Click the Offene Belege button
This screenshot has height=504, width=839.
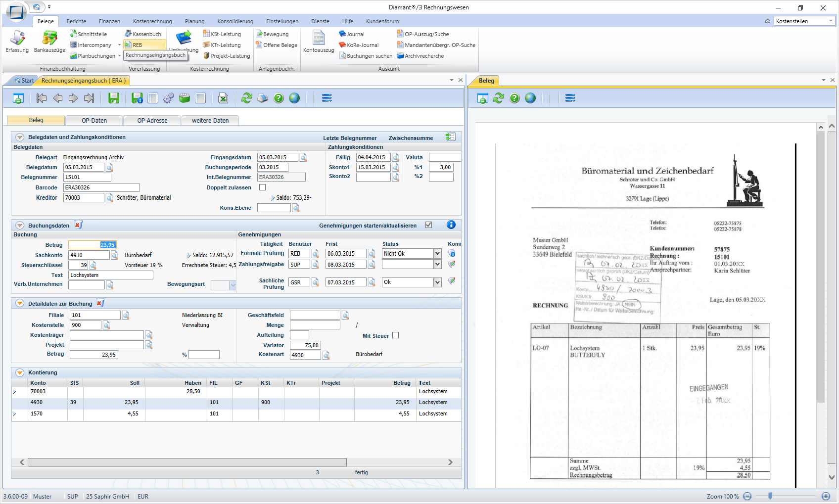tap(277, 45)
